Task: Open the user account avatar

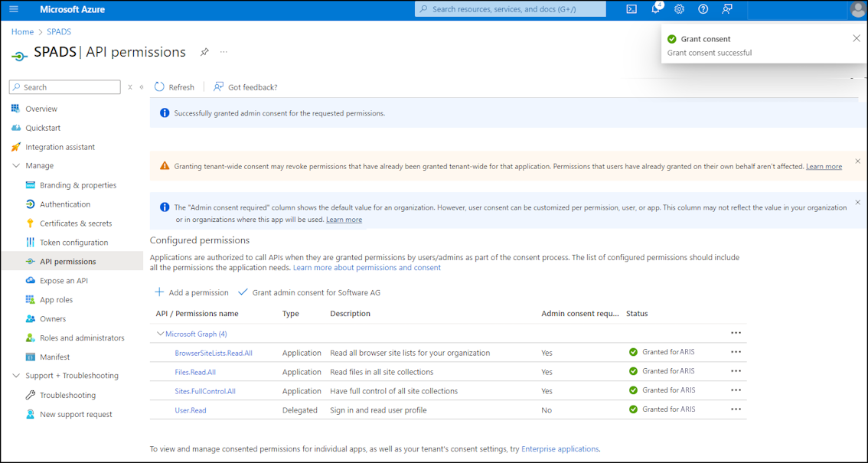Action: [x=857, y=9]
